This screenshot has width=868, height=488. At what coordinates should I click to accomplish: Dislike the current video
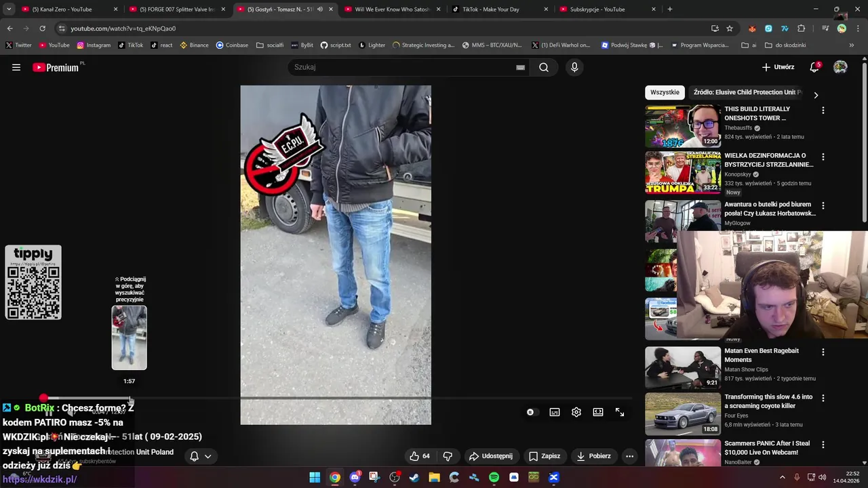click(x=448, y=456)
